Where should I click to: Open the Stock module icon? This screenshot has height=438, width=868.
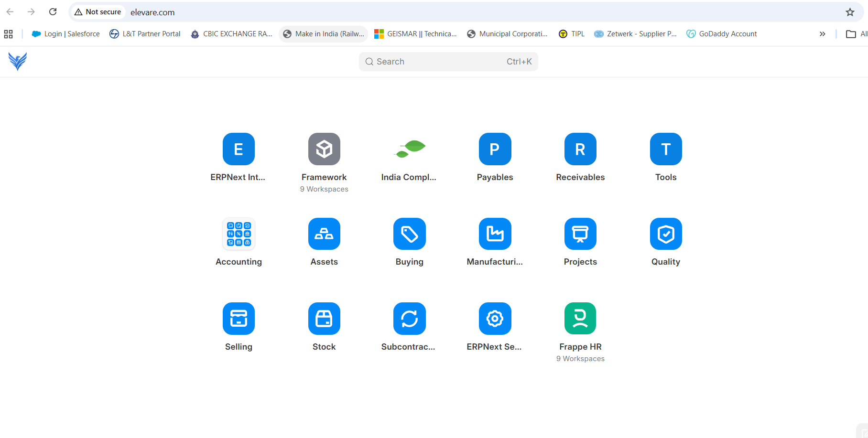(324, 319)
